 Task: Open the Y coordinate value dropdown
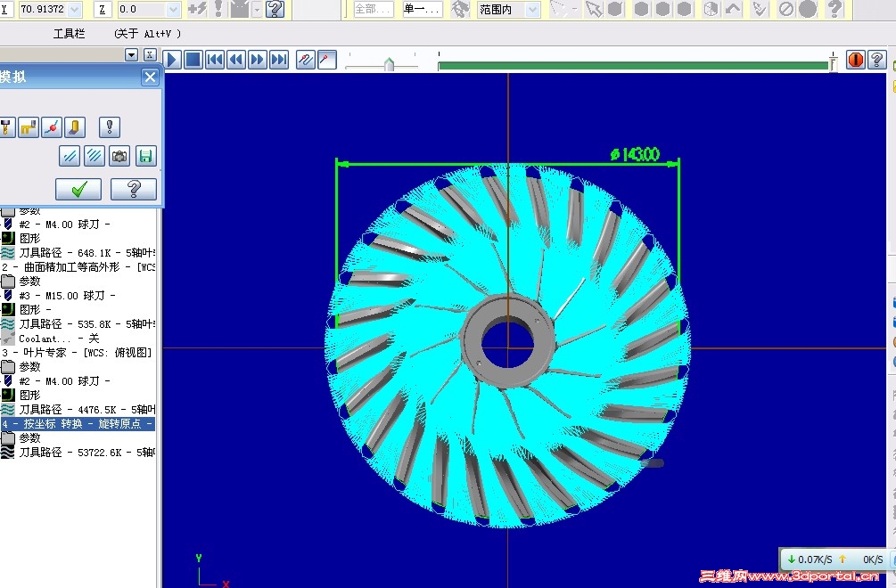click(75, 9)
